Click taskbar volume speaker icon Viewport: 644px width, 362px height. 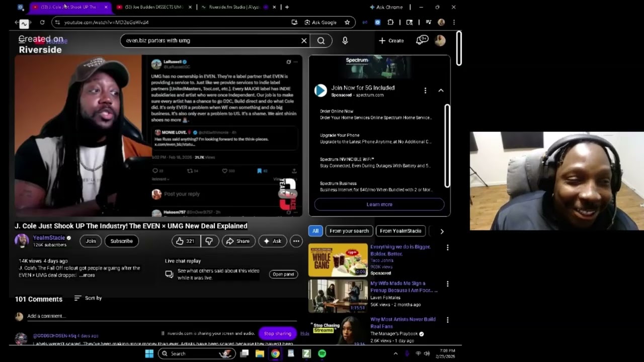(x=427, y=353)
